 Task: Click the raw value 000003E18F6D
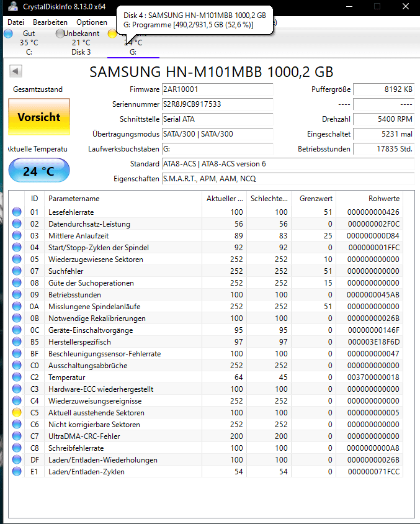[373, 342]
